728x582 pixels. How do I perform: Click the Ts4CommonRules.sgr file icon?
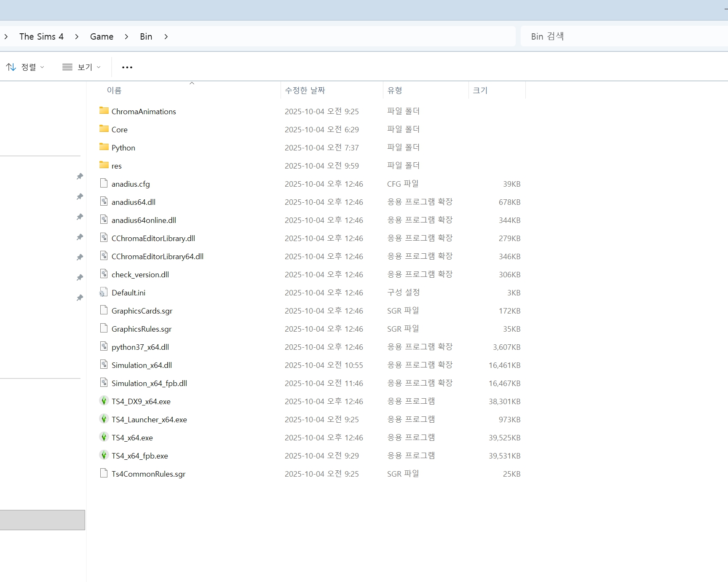104,473
